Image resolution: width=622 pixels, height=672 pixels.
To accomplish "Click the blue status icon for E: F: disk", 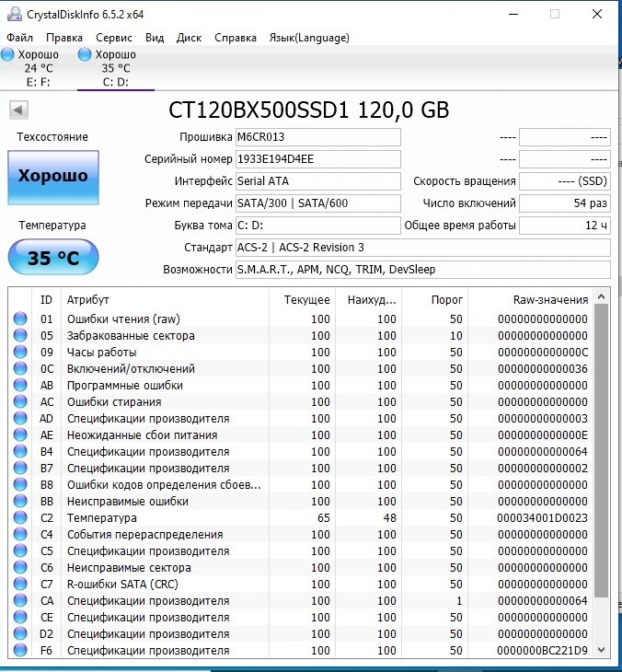I will pyautogui.click(x=7, y=54).
